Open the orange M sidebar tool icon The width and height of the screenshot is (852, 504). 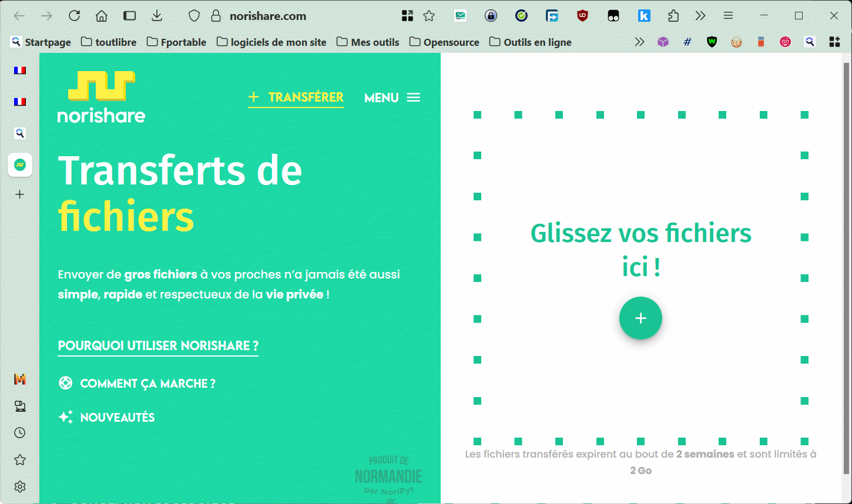[x=20, y=379]
